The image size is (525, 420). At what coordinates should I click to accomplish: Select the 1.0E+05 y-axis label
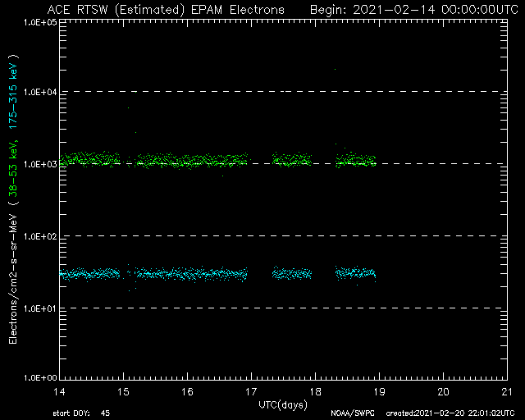40,22
